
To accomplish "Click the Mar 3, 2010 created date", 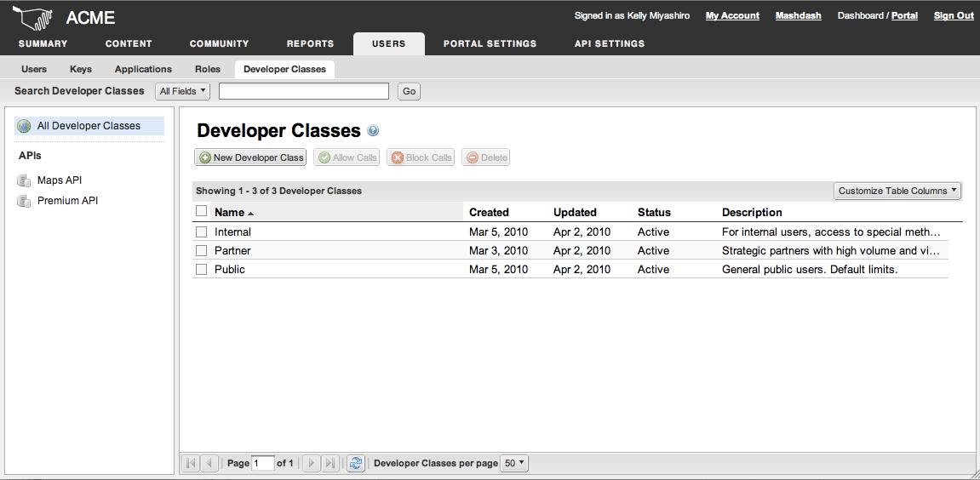I will (498, 250).
